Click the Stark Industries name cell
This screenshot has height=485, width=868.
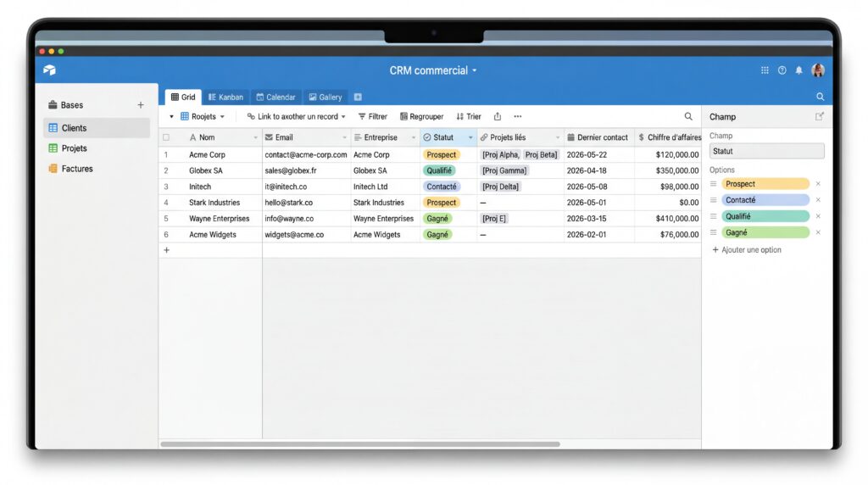[214, 203]
